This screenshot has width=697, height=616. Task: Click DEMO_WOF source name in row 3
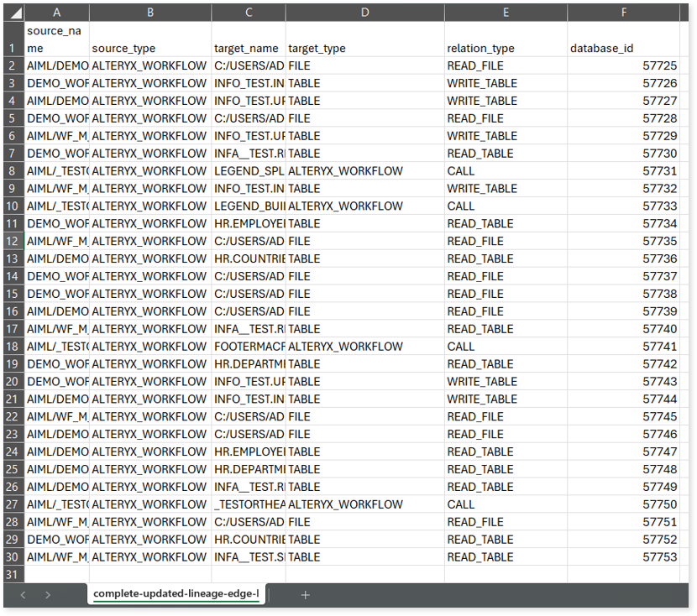click(57, 83)
